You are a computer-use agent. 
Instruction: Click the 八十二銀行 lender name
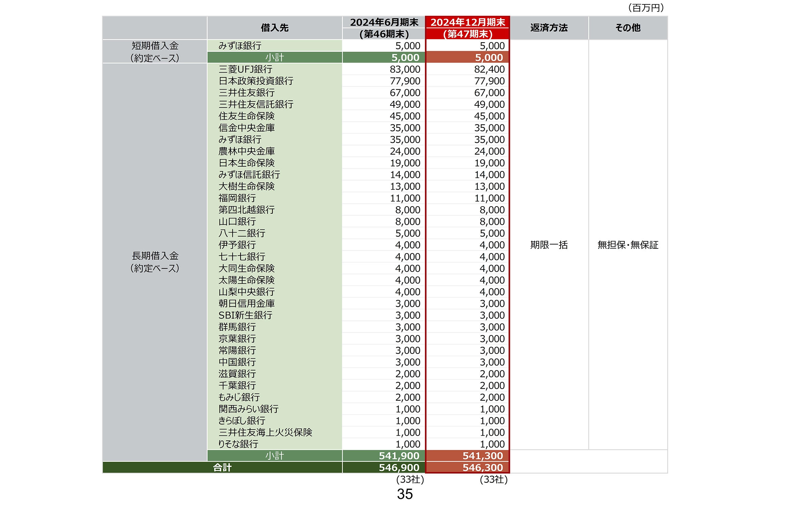coord(242,233)
